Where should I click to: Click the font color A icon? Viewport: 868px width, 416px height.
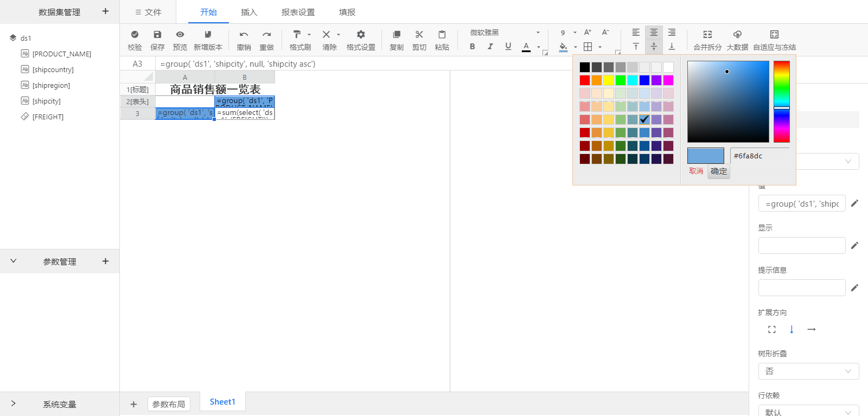[526, 47]
